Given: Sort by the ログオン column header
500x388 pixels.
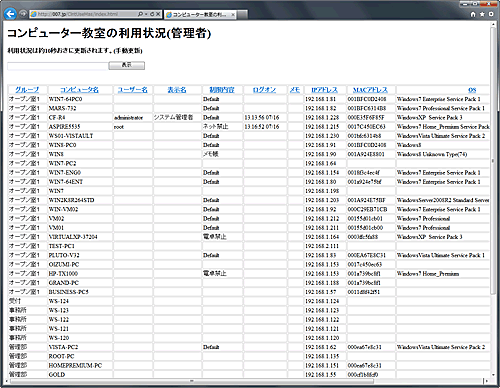Looking at the screenshot, I should pos(264,90).
